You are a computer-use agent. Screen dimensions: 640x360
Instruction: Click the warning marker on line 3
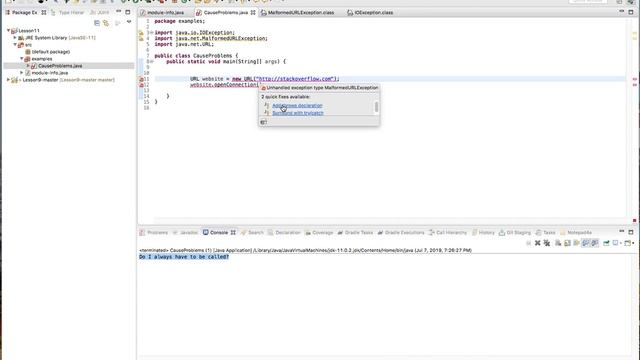pyautogui.click(x=141, y=33)
